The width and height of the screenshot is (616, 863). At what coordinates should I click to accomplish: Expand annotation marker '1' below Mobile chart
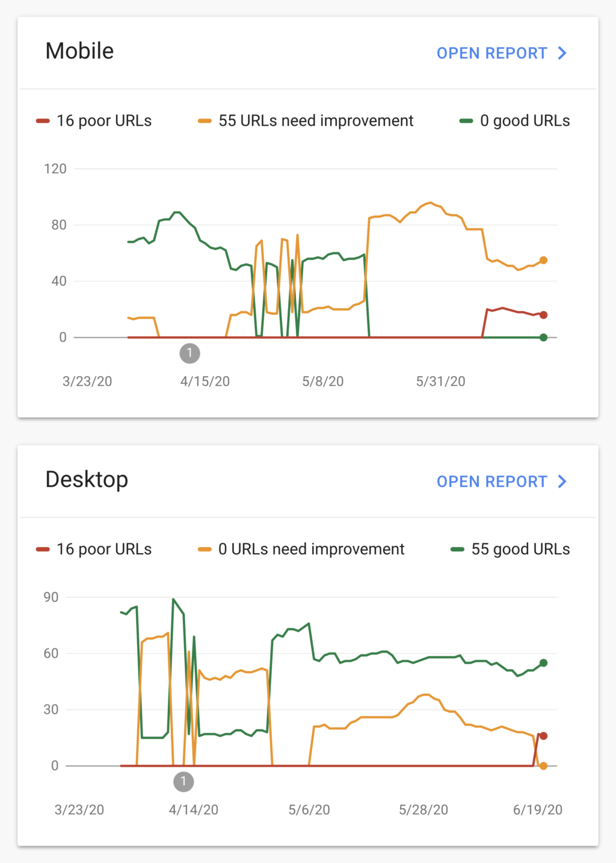coord(190,353)
